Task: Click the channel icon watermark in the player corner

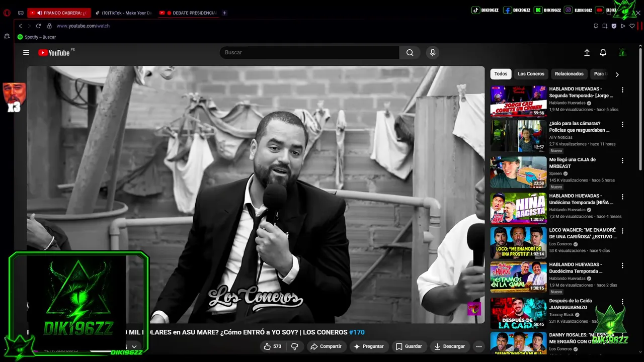Action: tap(474, 308)
